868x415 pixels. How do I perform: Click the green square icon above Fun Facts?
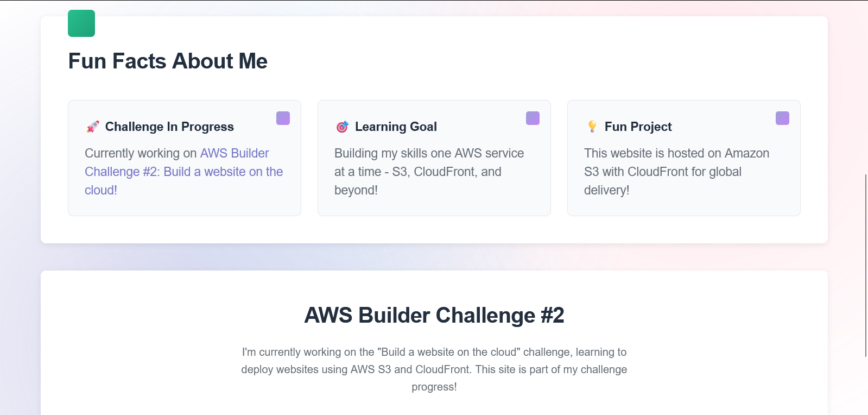click(81, 23)
